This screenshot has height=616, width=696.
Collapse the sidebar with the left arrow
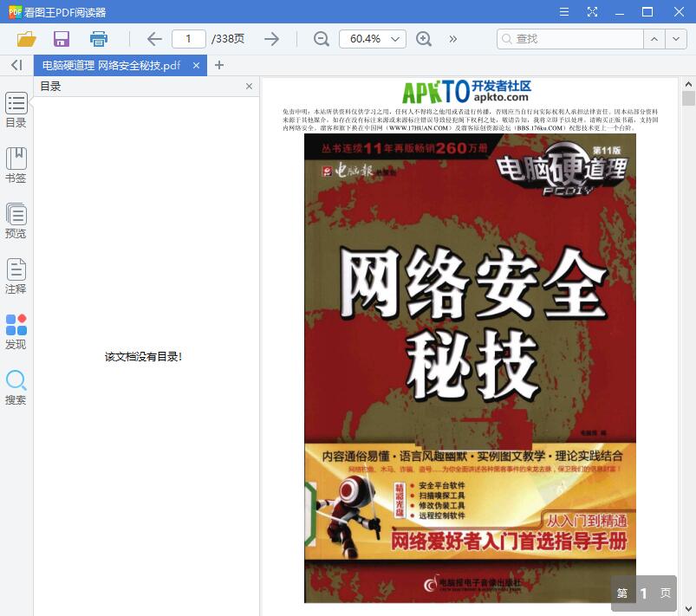[x=16, y=65]
